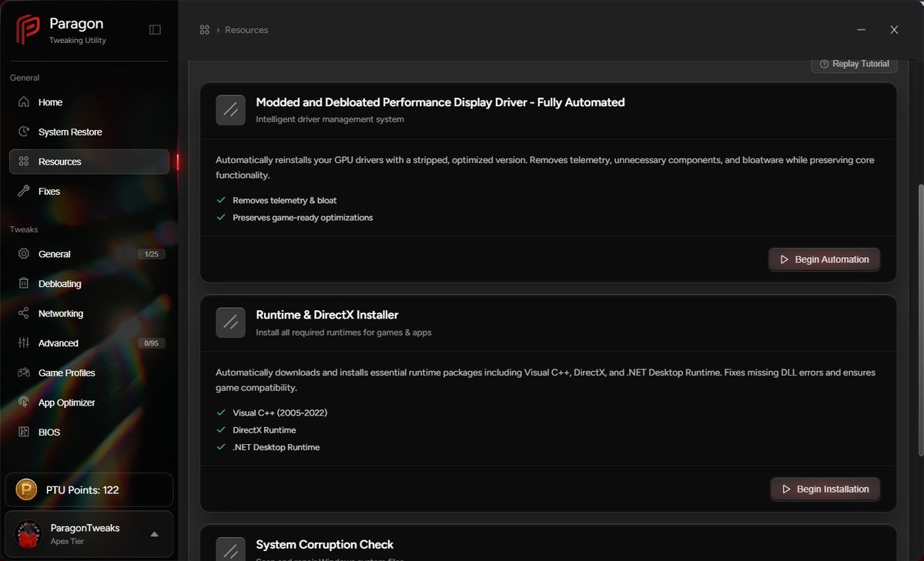Click 'Intelligent driver management system' subtitle
This screenshot has width=924, height=561.
330,119
